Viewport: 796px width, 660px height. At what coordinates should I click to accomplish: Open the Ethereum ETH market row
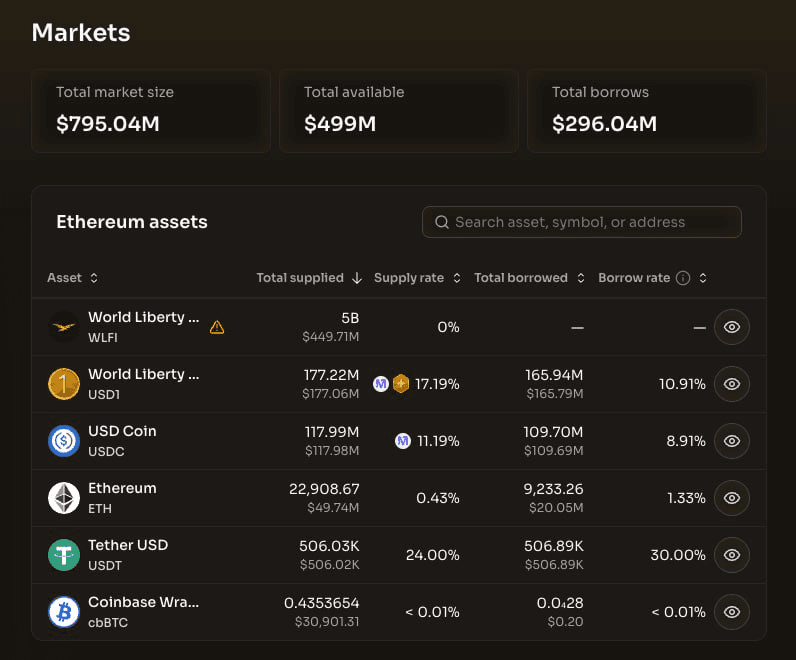[x=122, y=498]
